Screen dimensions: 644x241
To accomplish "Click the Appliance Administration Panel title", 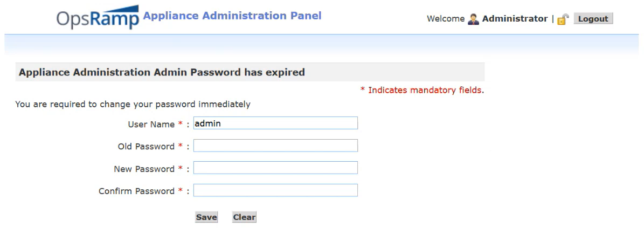I will coord(232,16).
